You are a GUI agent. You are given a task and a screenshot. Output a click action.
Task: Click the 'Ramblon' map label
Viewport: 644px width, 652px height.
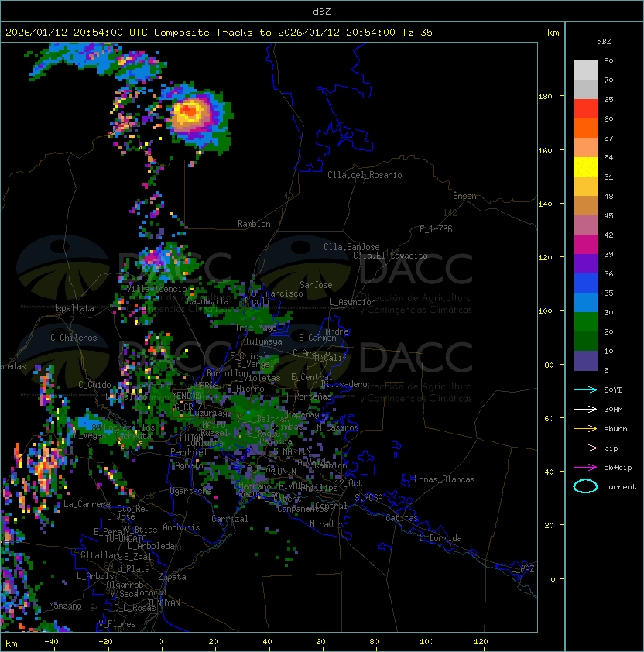[x=254, y=224]
